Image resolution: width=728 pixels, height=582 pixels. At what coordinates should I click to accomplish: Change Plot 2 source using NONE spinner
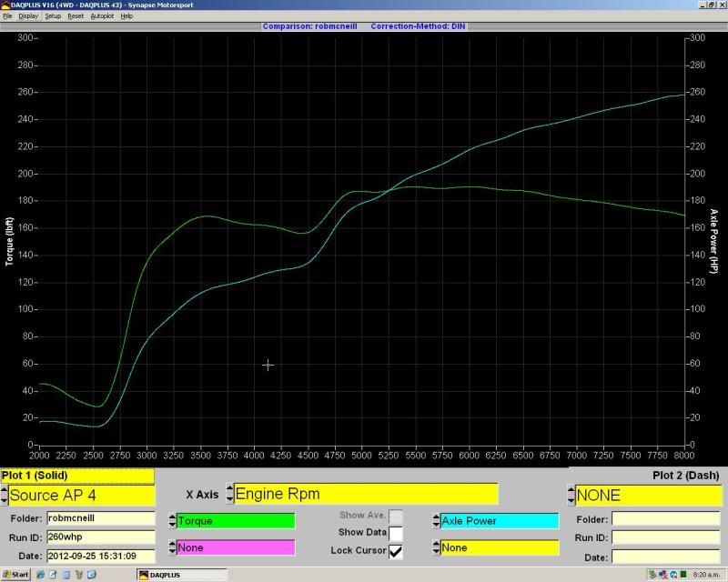571,496
